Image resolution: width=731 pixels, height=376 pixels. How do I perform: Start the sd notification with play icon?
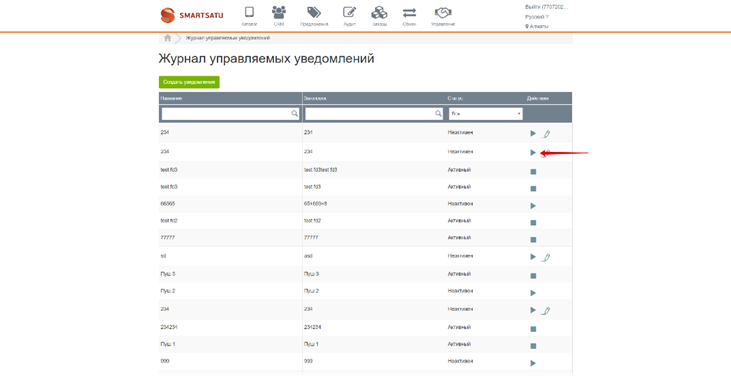click(x=533, y=257)
